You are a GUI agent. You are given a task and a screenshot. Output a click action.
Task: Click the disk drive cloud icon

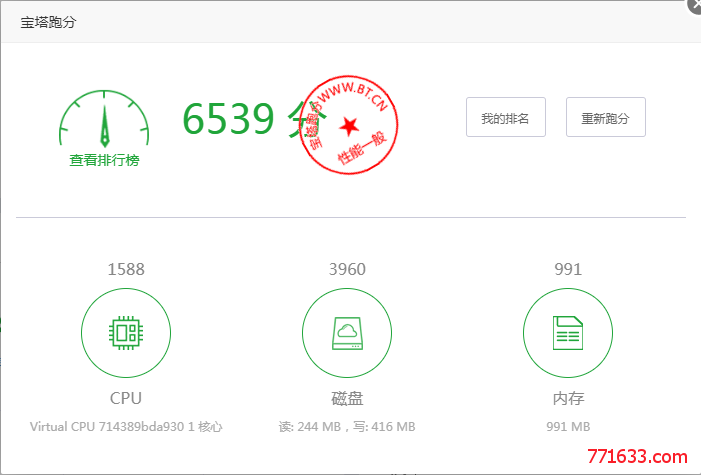tap(347, 333)
